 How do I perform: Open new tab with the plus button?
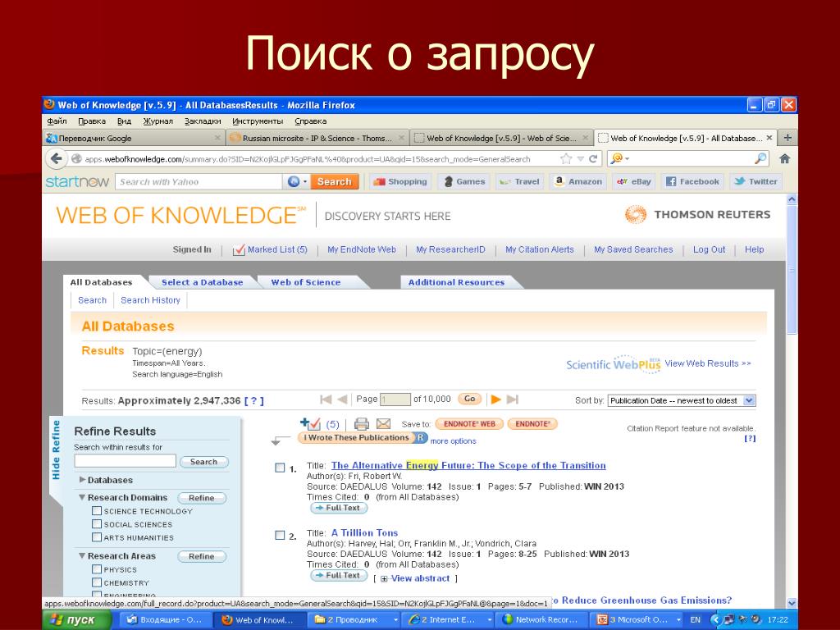787,138
